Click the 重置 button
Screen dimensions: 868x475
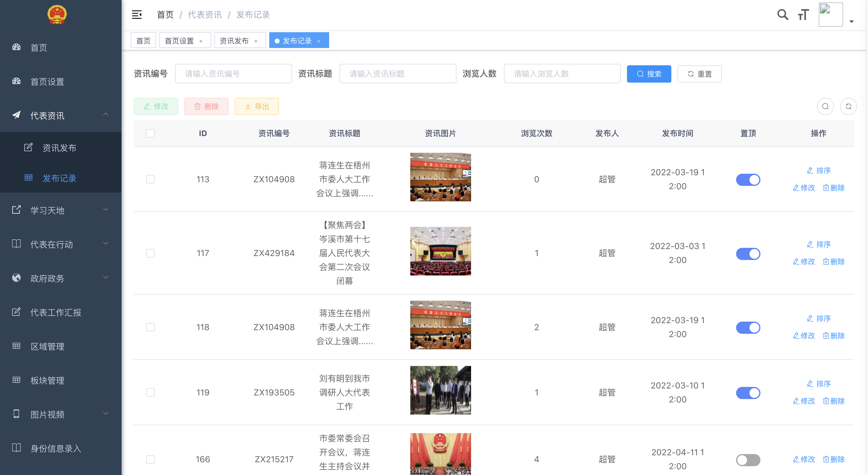(x=700, y=74)
